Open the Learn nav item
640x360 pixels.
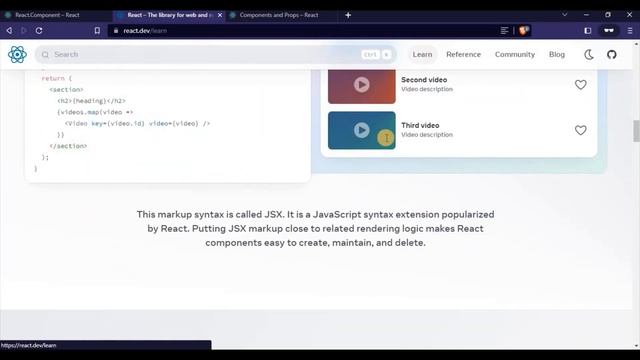(422, 54)
